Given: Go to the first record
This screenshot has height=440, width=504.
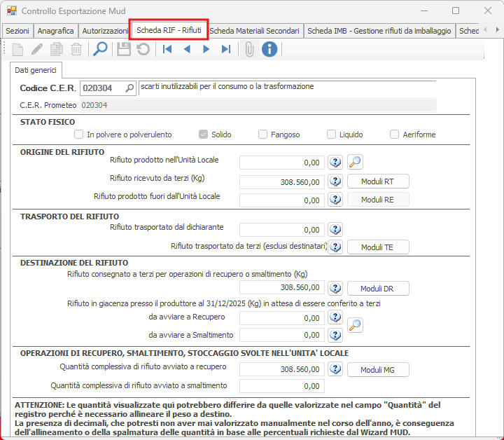Looking at the screenshot, I should tap(167, 49).
